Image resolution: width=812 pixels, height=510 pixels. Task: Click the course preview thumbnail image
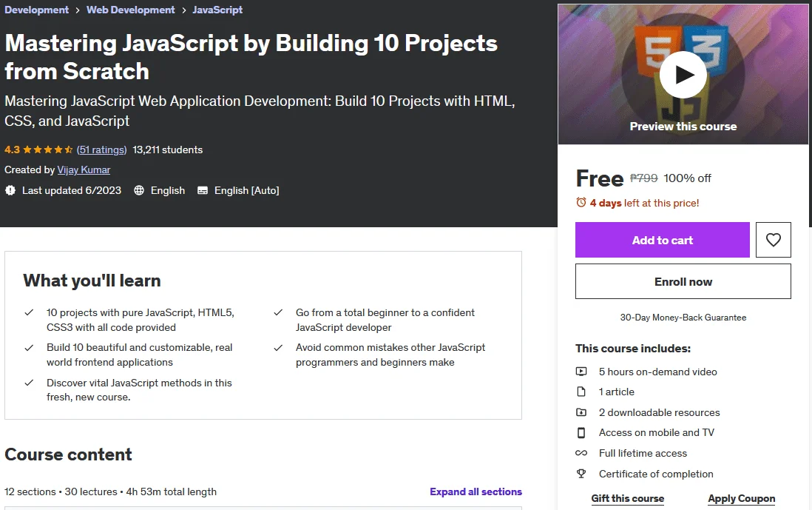(x=683, y=75)
